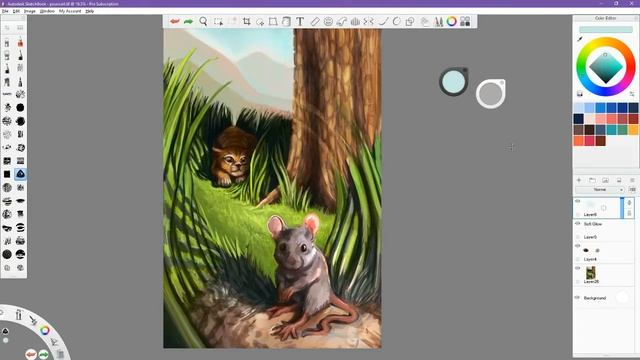
Task: Open the layer blend mode dropdown Normal
Action: coord(600,189)
